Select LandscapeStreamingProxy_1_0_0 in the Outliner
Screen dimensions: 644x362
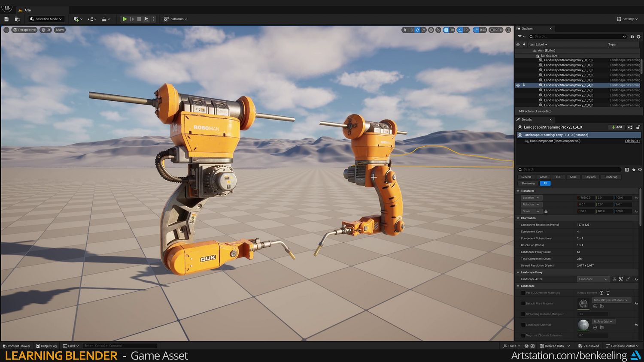coord(568,65)
